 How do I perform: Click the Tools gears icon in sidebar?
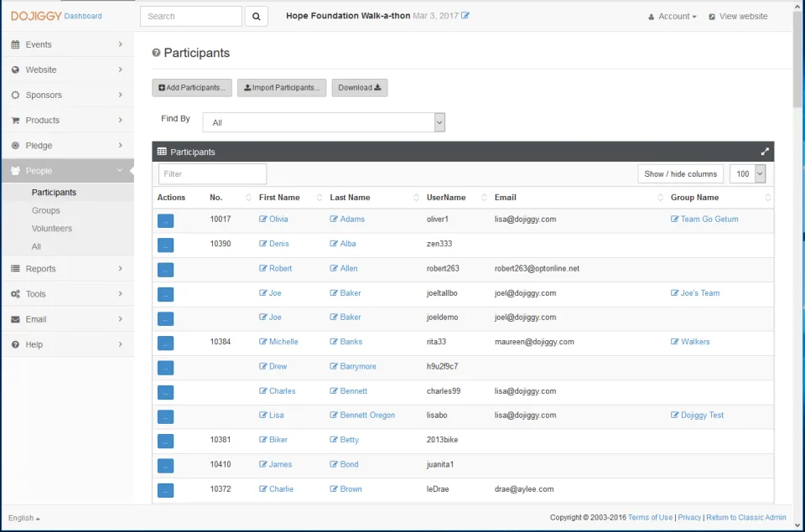click(15, 294)
